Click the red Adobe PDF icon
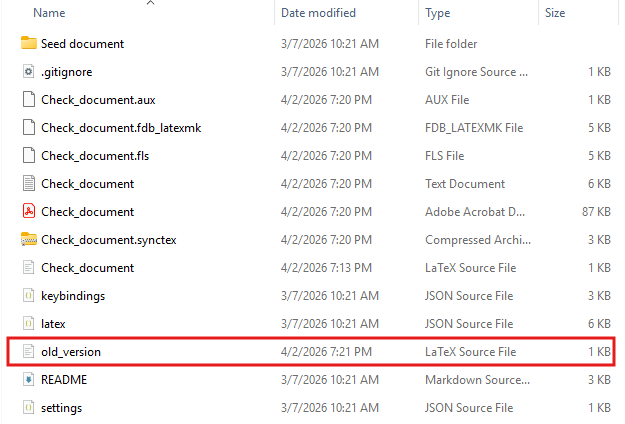This screenshot has width=625, height=424. pos(29,211)
